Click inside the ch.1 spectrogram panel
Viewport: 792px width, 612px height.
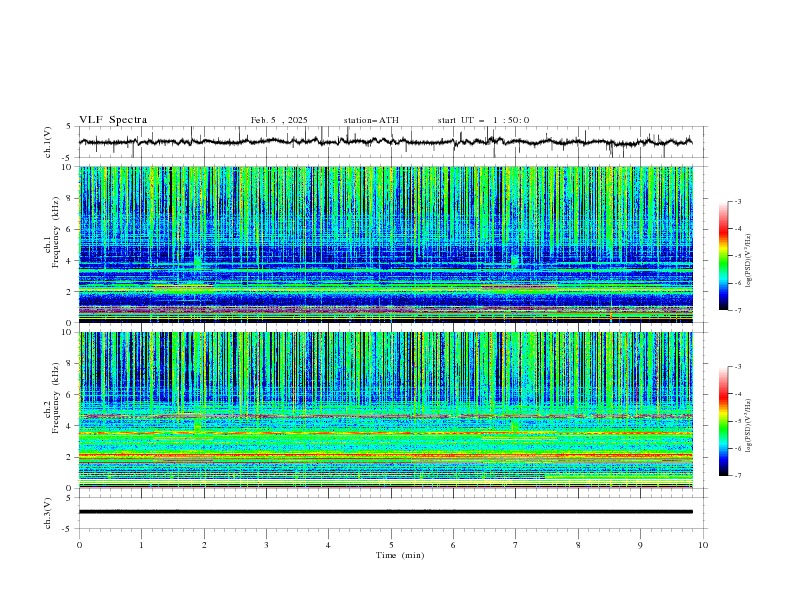[385, 244]
